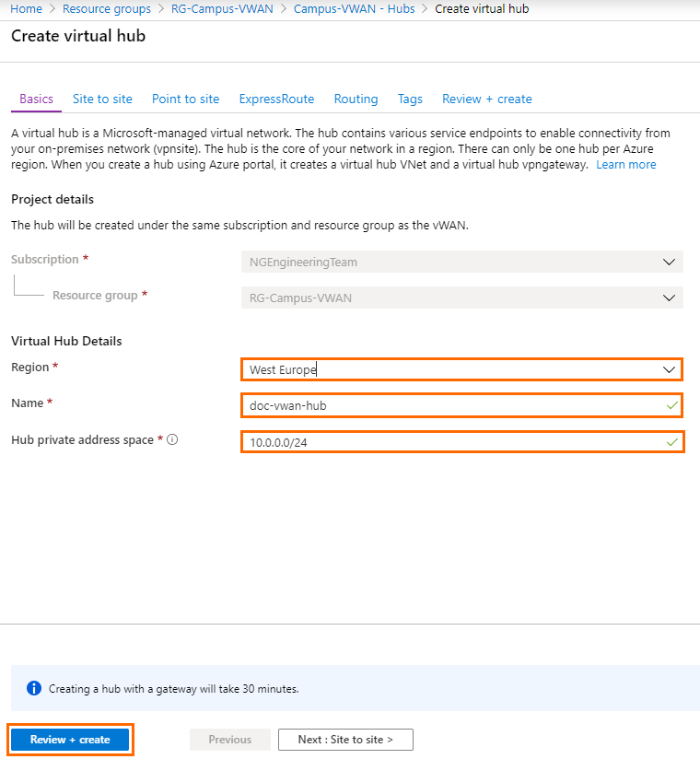
Task: Click the Next : Site to site button
Action: [x=345, y=739]
